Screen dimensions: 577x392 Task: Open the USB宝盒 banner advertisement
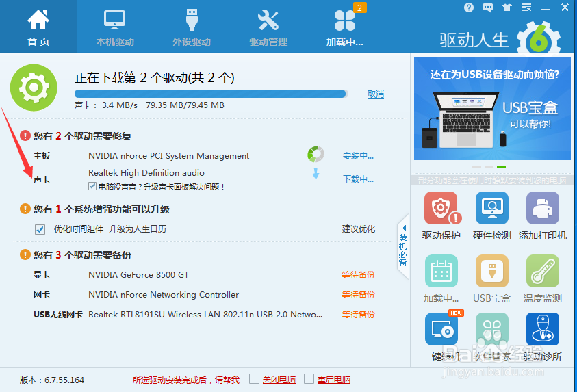coord(492,109)
